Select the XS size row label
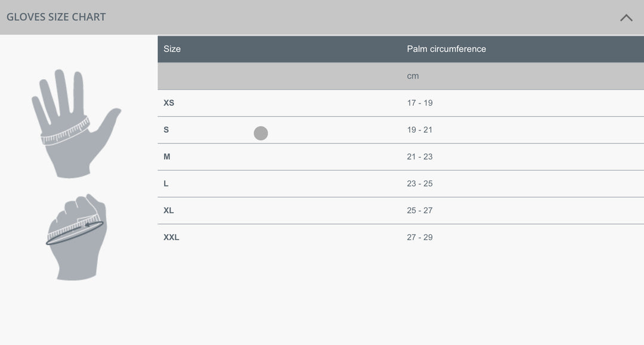The height and width of the screenshot is (345, 644). pyautogui.click(x=169, y=103)
